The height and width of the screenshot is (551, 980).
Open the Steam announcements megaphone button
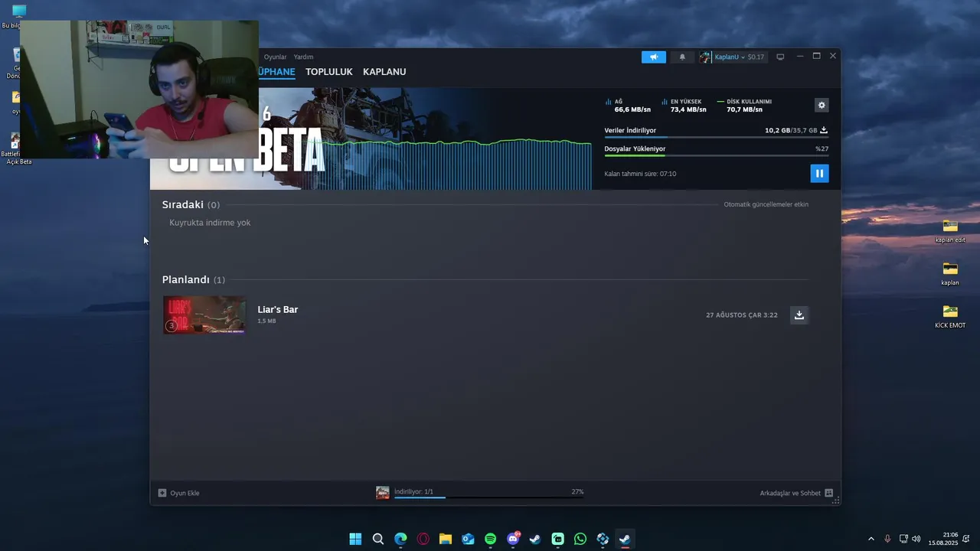coord(654,57)
